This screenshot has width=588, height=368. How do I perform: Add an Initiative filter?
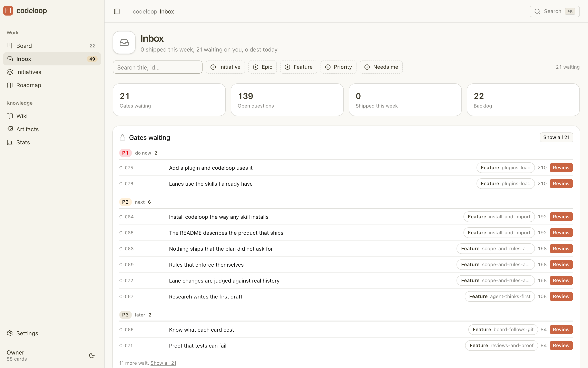(225, 67)
